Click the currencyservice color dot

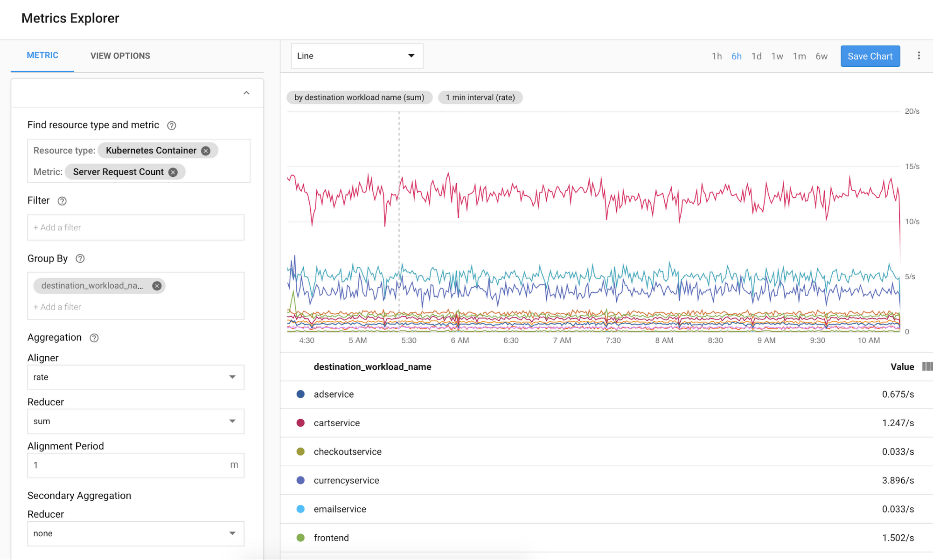[301, 480]
